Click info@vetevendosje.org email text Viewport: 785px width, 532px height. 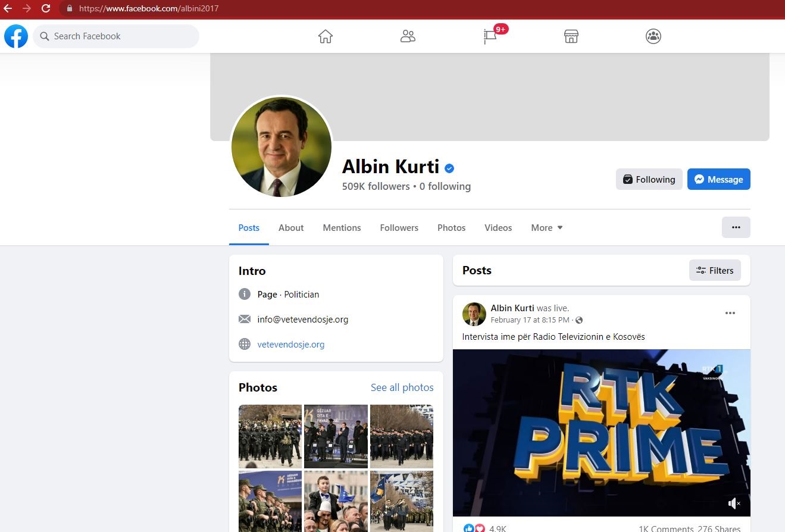pyautogui.click(x=303, y=319)
